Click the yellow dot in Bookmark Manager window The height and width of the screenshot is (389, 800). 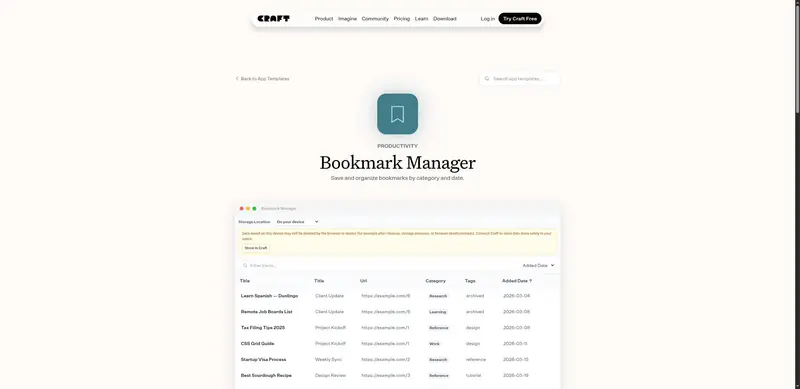tap(248, 208)
